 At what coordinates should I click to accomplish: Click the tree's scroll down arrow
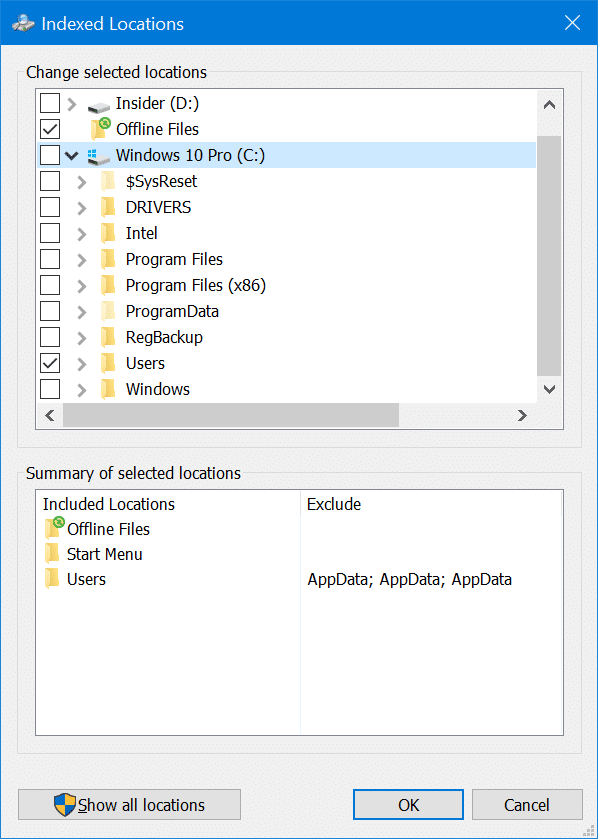[x=549, y=389]
